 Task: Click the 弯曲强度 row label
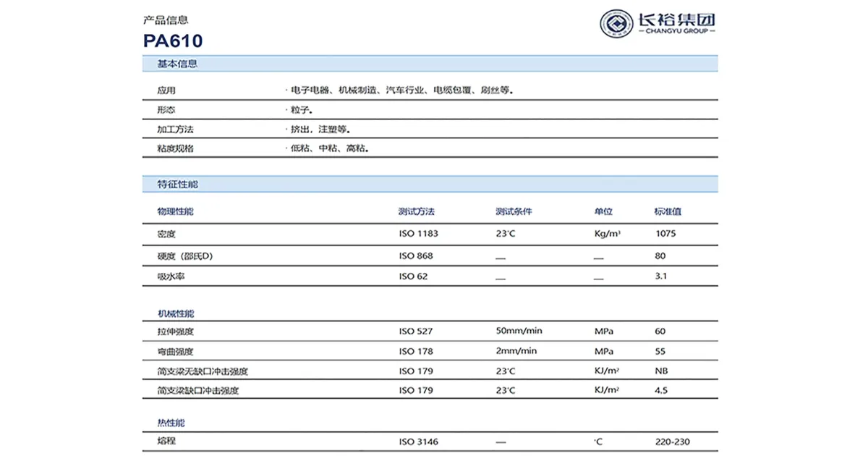point(176,352)
